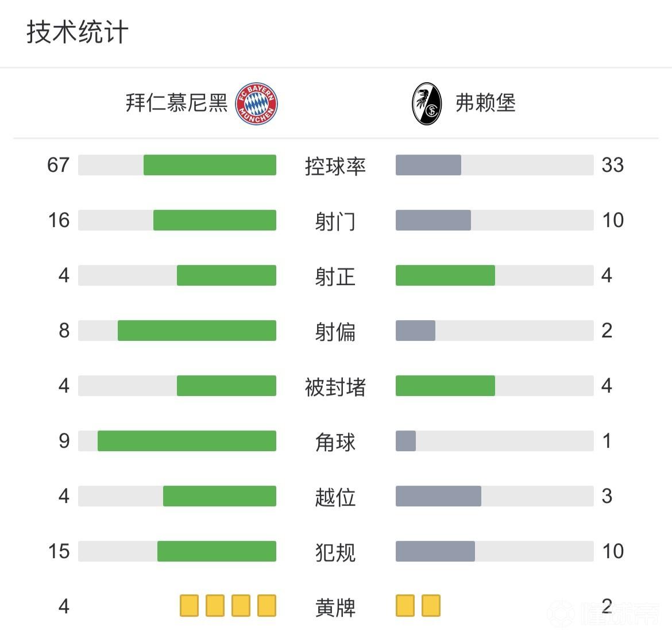Click the 黄牌 stat label
The image size is (672, 634).
pyautogui.click(x=335, y=608)
